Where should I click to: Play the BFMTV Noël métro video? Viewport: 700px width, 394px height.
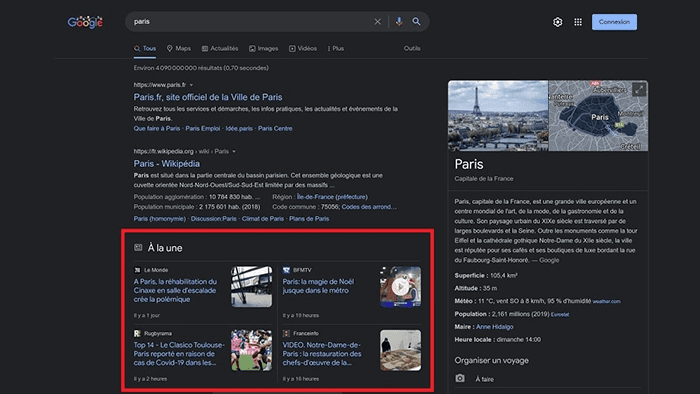tap(400, 286)
